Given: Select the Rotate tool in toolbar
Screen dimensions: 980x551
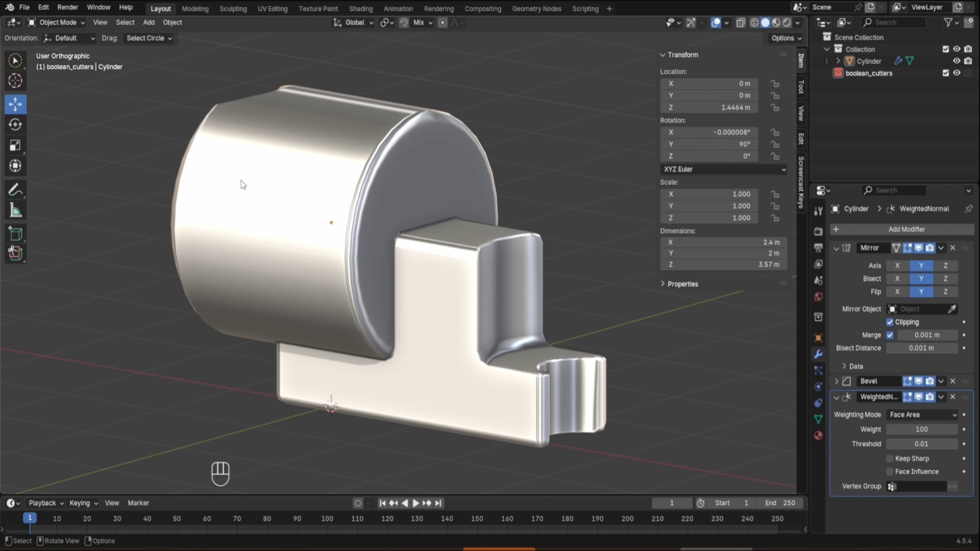Looking at the screenshot, I should [15, 124].
